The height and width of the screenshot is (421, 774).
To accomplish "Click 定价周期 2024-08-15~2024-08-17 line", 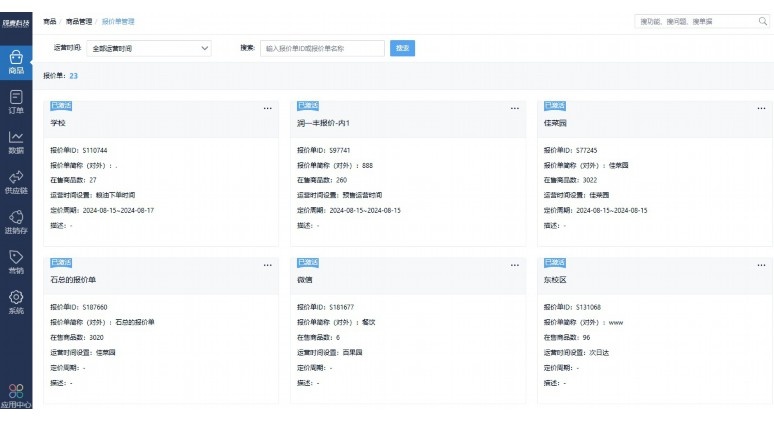I will (x=102, y=210).
